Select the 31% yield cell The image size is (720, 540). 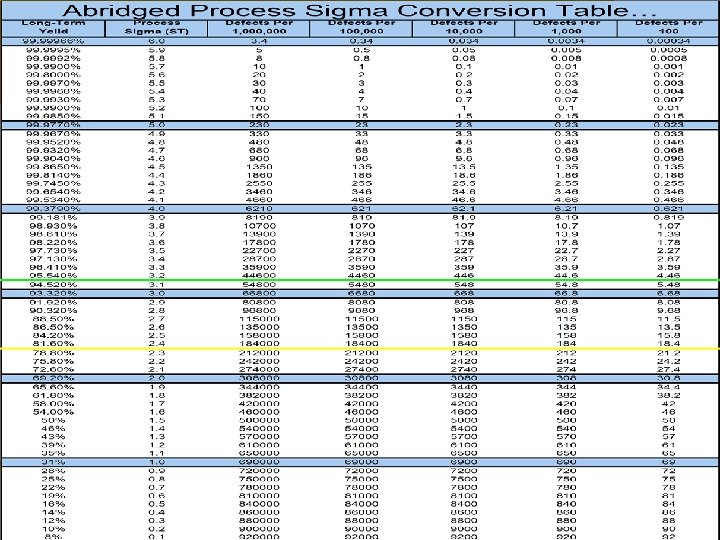pos(53,462)
